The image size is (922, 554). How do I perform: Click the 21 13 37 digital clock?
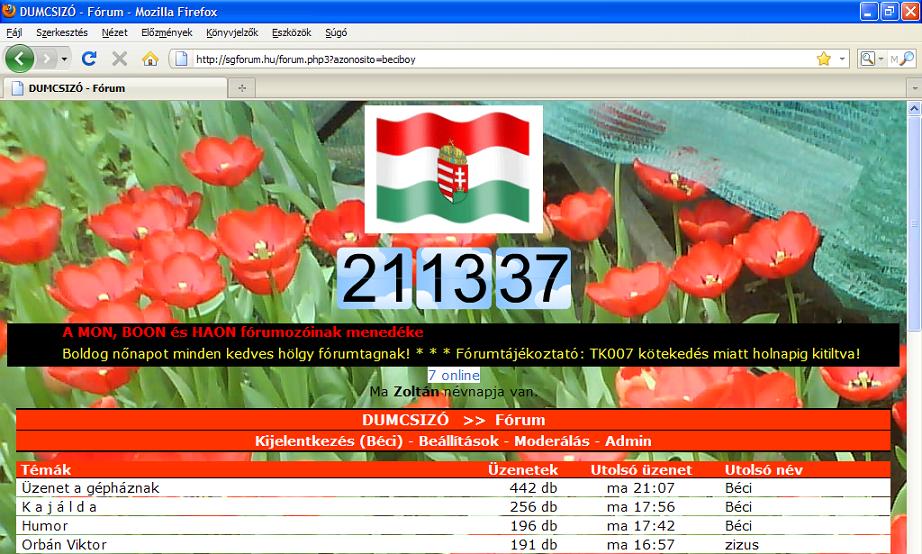(x=453, y=278)
